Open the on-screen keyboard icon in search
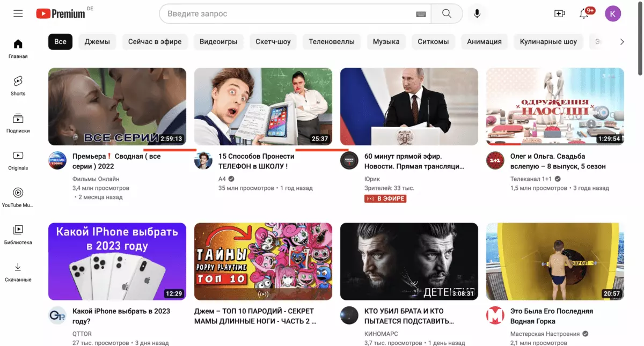Image resolution: width=644 pixels, height=346 pixels. (x=421, y=14)
